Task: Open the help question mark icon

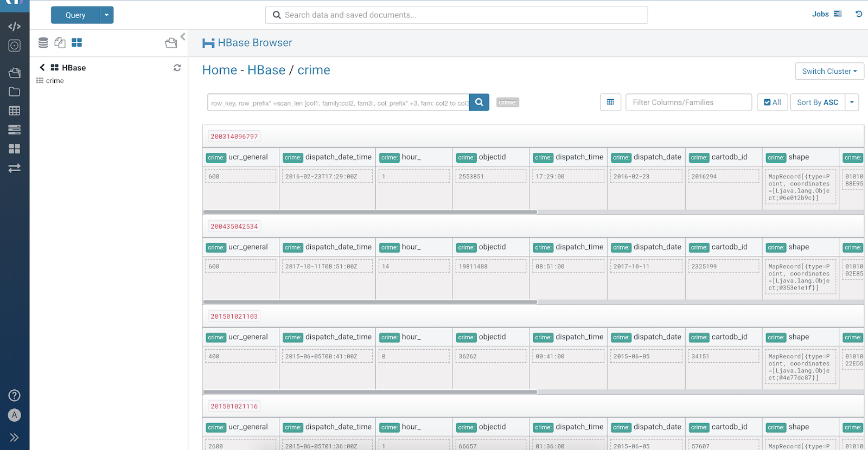Action: [15, 395]
